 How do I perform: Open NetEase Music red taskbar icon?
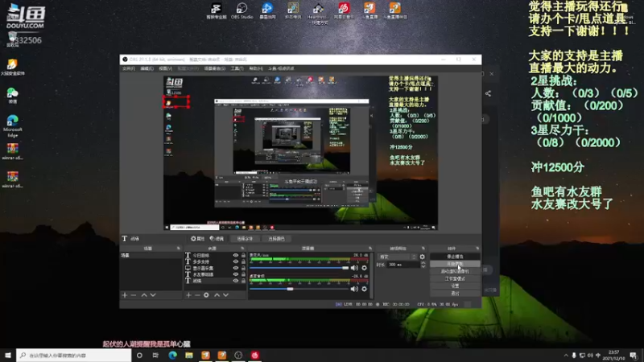[x=255, y=355]
